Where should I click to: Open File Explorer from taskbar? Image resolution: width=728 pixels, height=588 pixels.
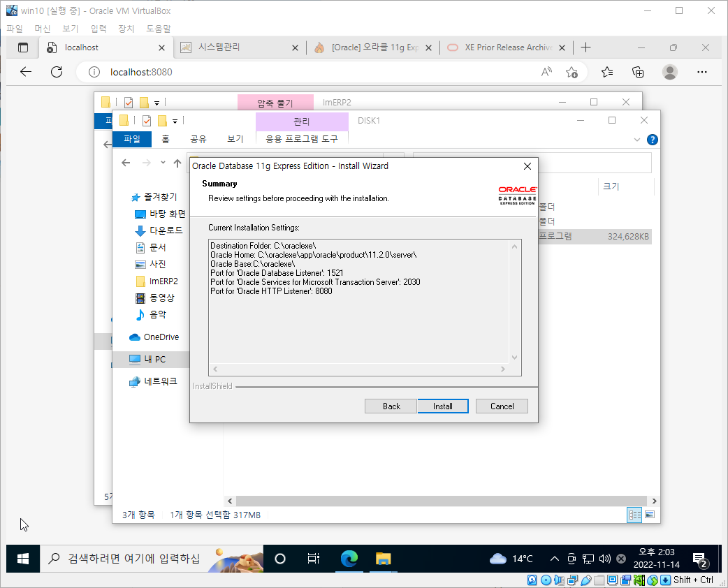[383, 559]
